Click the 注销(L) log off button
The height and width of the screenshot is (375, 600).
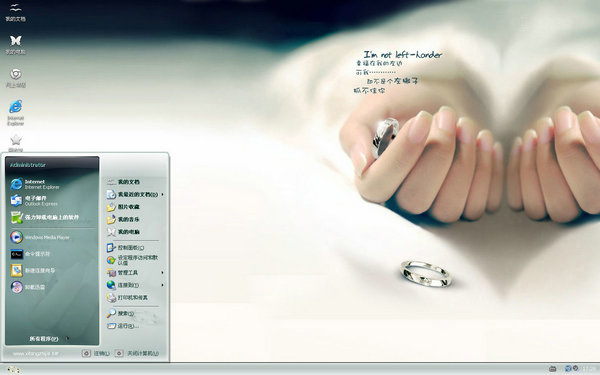tap(96, 353)
